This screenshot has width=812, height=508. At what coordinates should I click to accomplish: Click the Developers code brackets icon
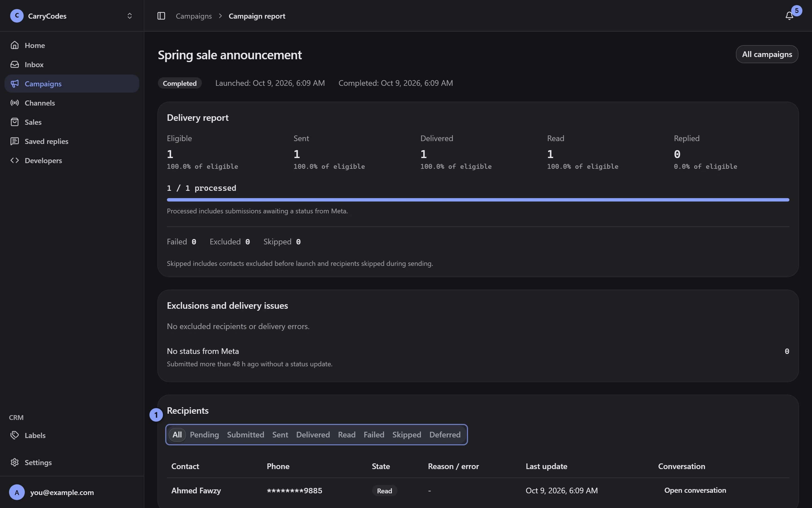(14, 160)
